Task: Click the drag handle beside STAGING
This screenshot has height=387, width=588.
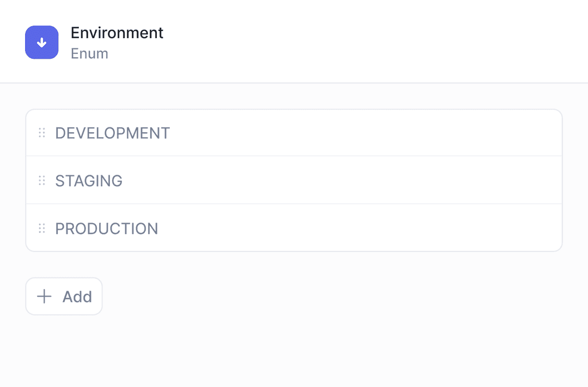Action: click(42, 181)
